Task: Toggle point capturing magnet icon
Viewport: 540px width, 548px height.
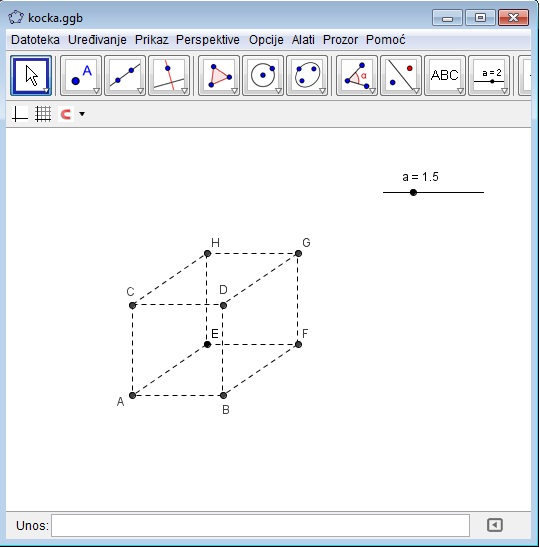Action: [66, 114]
